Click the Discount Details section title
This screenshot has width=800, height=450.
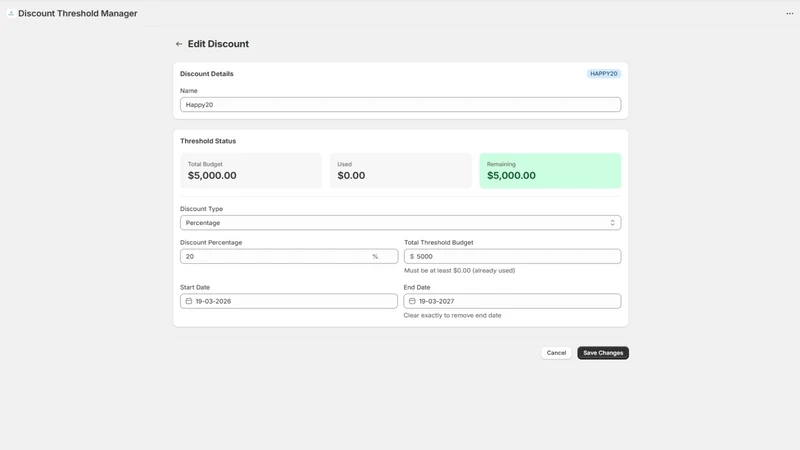click(207, 73)
